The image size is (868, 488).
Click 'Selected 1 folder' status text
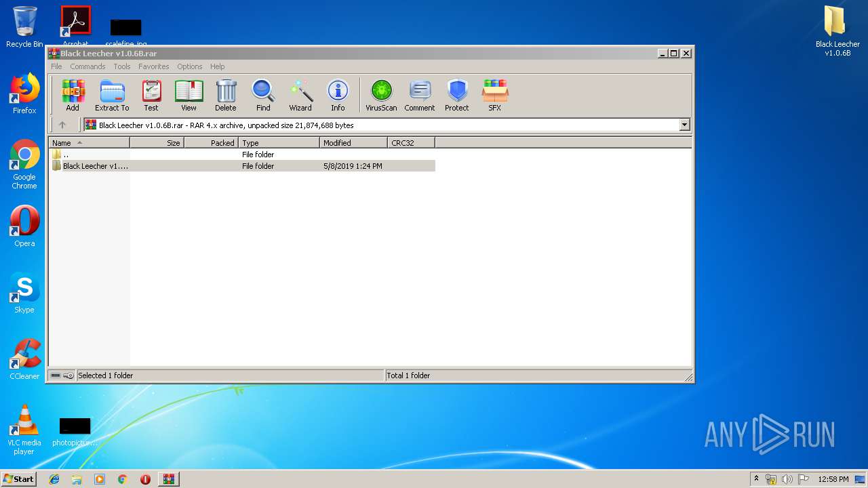click(x=105, y=375)
